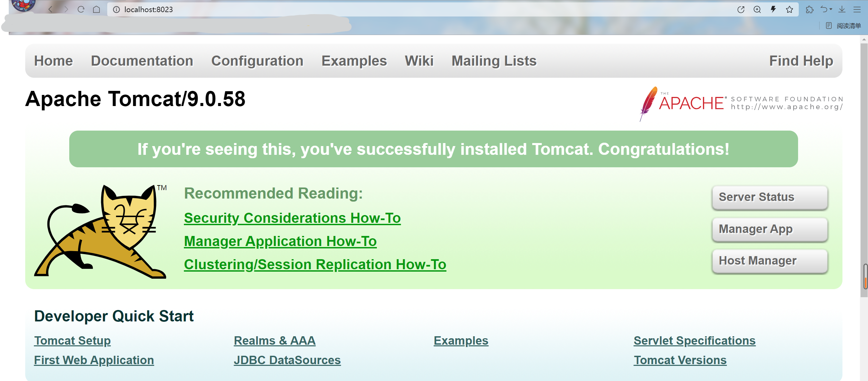
Task: Click the Server Status button
Action: 770,197
